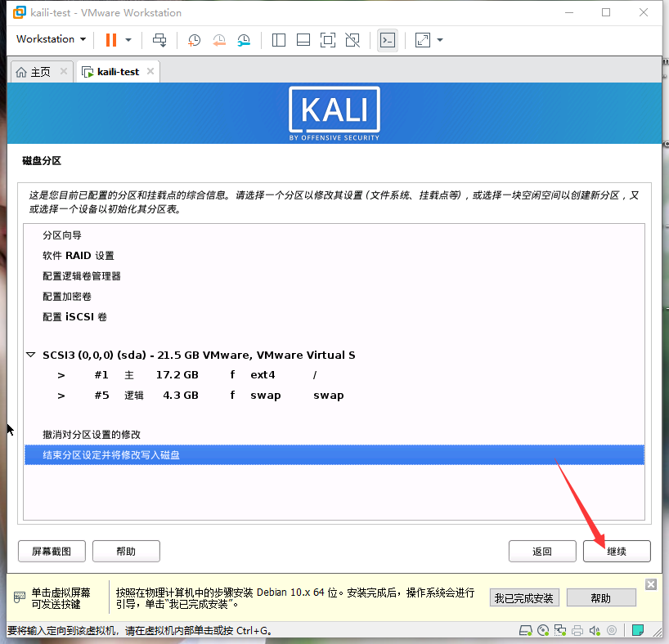
Task: Collapse the SCSI3 (0,0,0) (sda) disk entry
Action: (31, 355)
